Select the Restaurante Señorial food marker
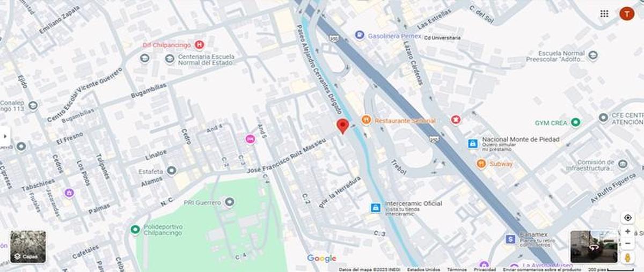This screenshot has height=272, width=644. 367,120
